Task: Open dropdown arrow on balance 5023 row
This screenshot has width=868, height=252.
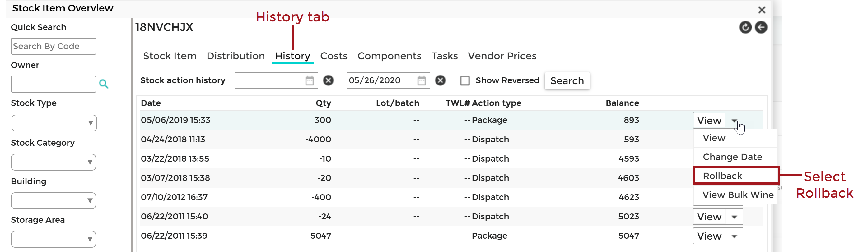Action: (734, 217)
